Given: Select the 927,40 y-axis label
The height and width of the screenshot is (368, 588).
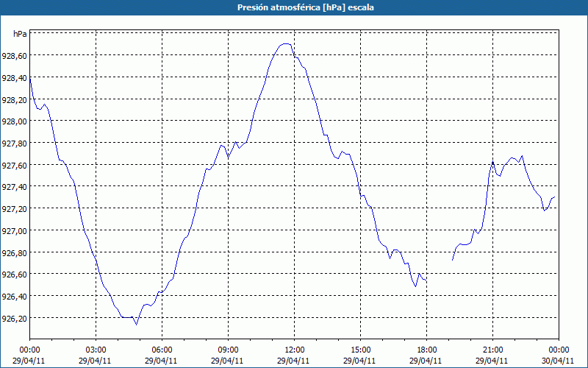Looking at the screenshot, I should click(14, 187).
